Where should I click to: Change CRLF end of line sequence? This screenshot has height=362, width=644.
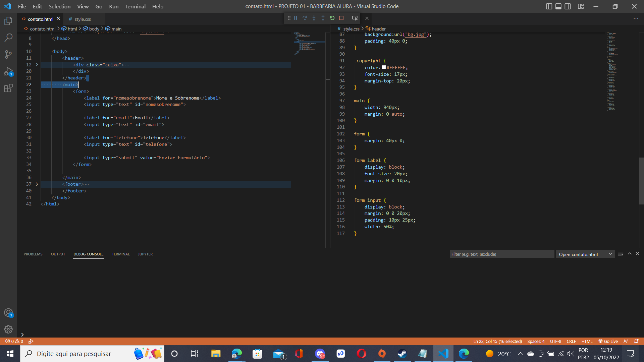(571, 341)
